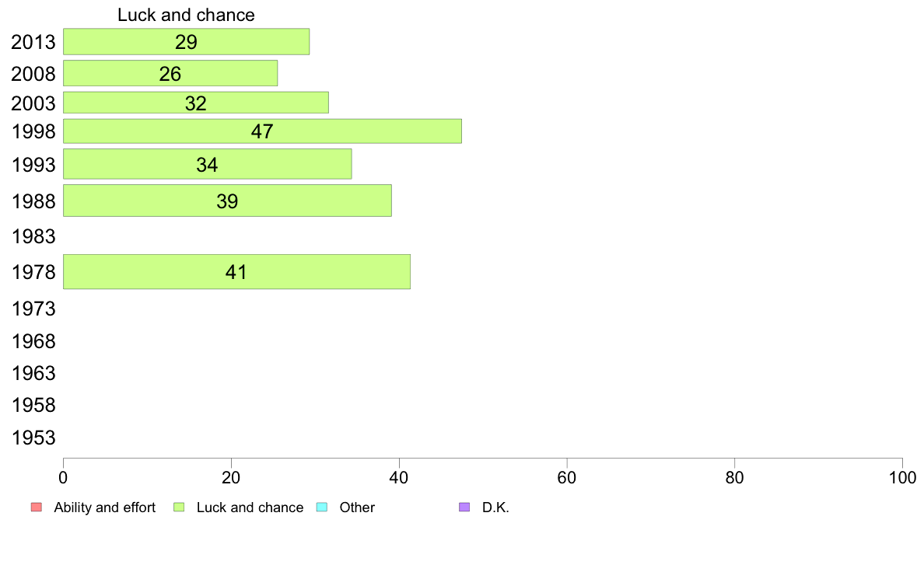Select the 2013 bar showing 29
924x572 pixels.
186,42
